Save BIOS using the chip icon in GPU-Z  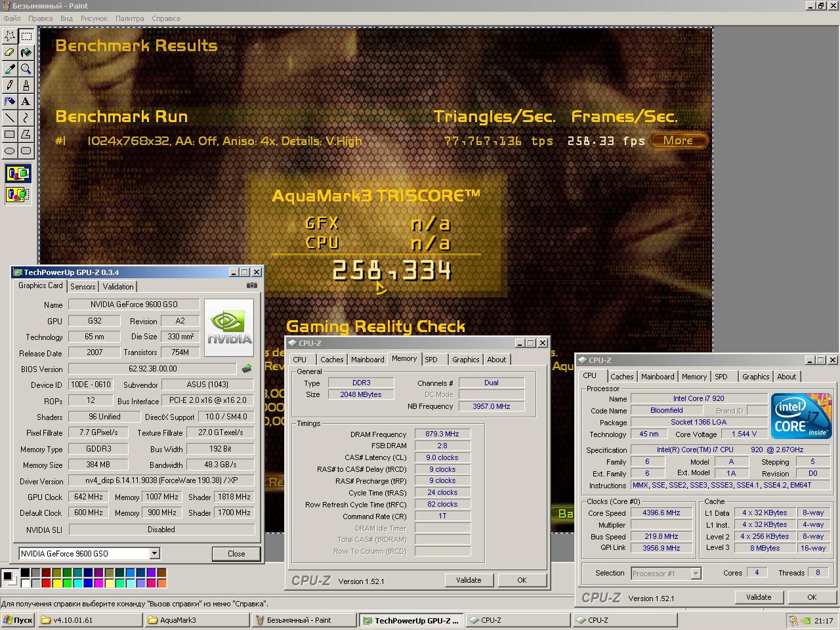click(247, 369)
